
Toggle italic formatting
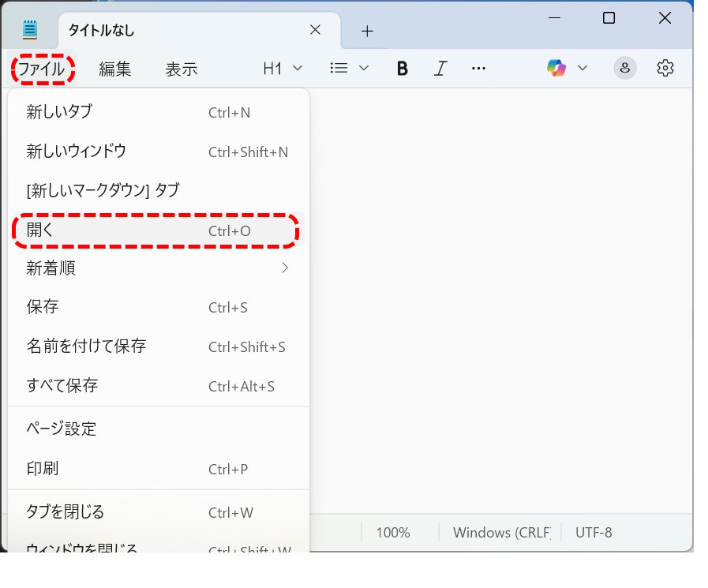click(x=440, y=68)
